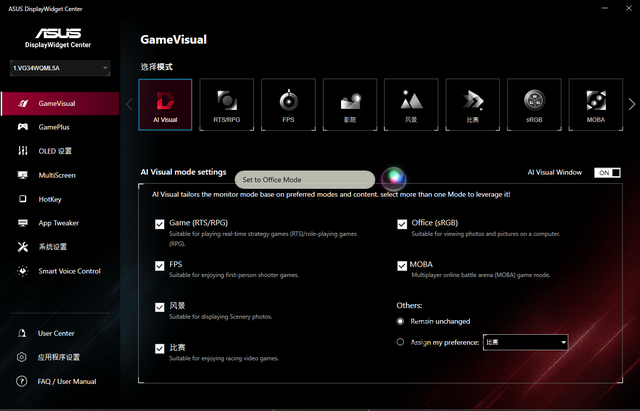Click the App Tweaker icon
This screenshot has height=411, width=640.
click(23, 223)
